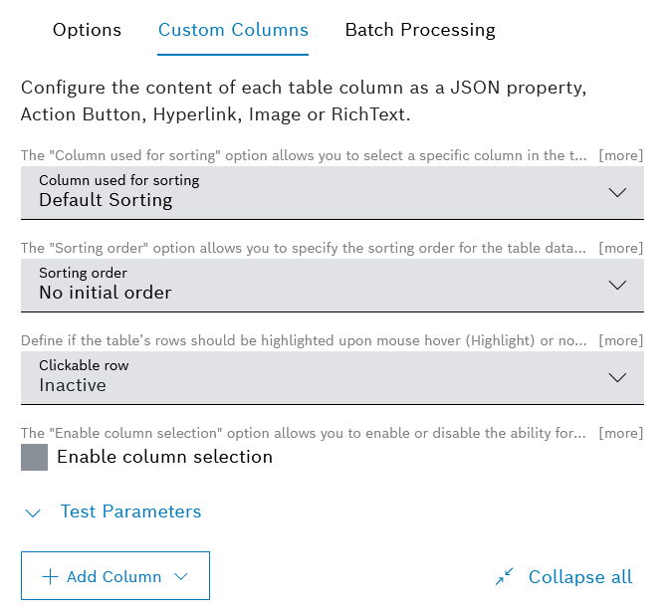672x616 pixels.
Task: Show more about Column used for sorting
Action: tap(620, 155)
